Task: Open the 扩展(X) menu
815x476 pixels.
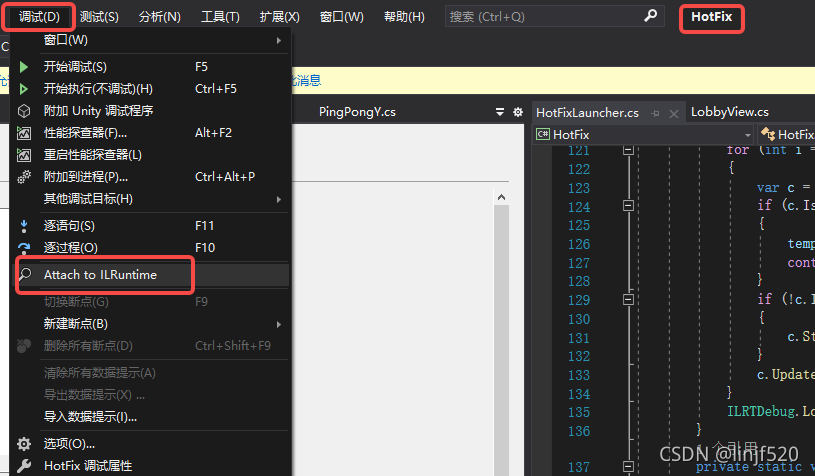Action: click(280, 17)
